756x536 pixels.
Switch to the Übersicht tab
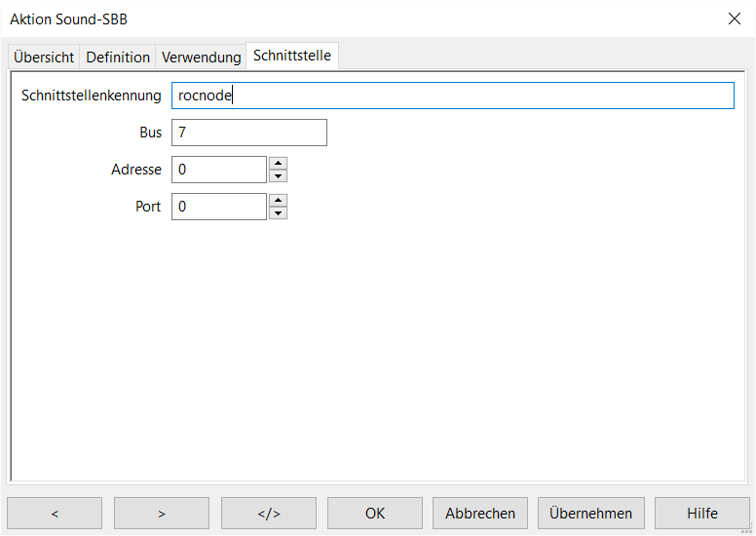click(x=44, y=57)
